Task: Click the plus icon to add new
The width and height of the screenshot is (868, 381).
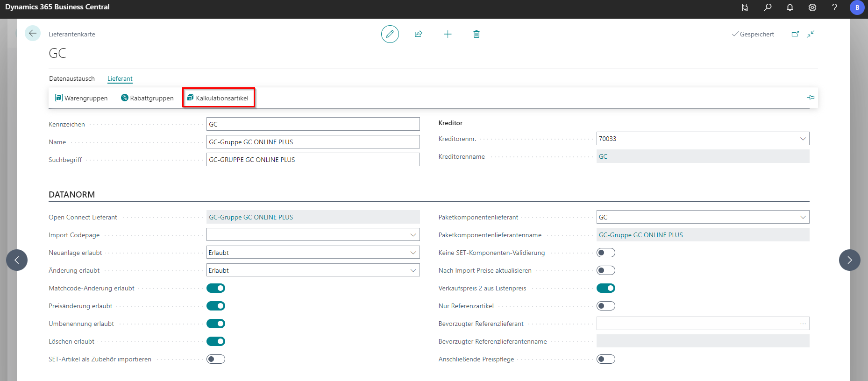Action: (x=448, y=34)
